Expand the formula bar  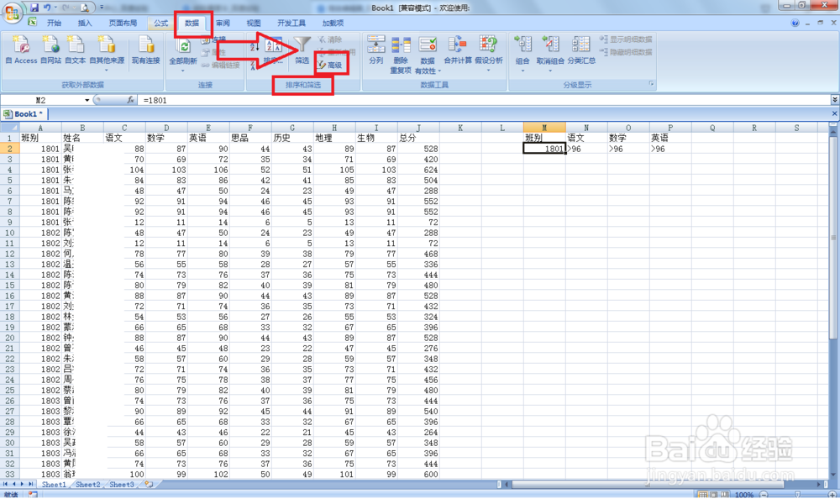click(x=834, y=100)
